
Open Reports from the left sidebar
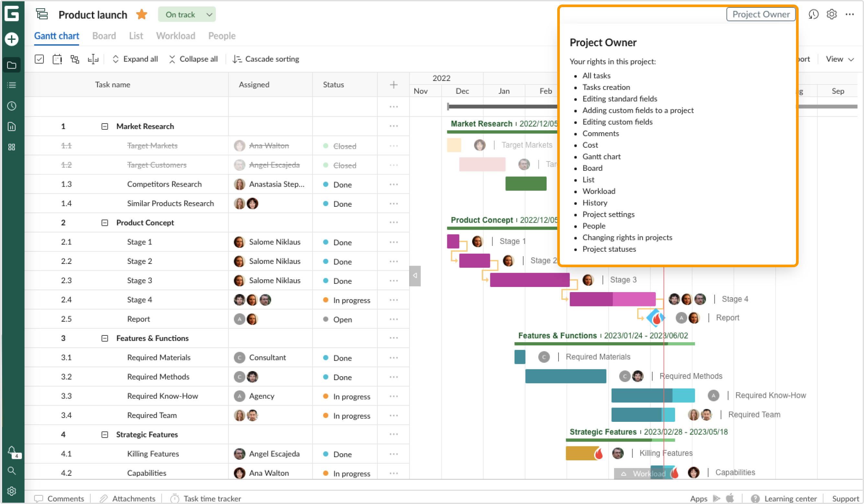12,126
